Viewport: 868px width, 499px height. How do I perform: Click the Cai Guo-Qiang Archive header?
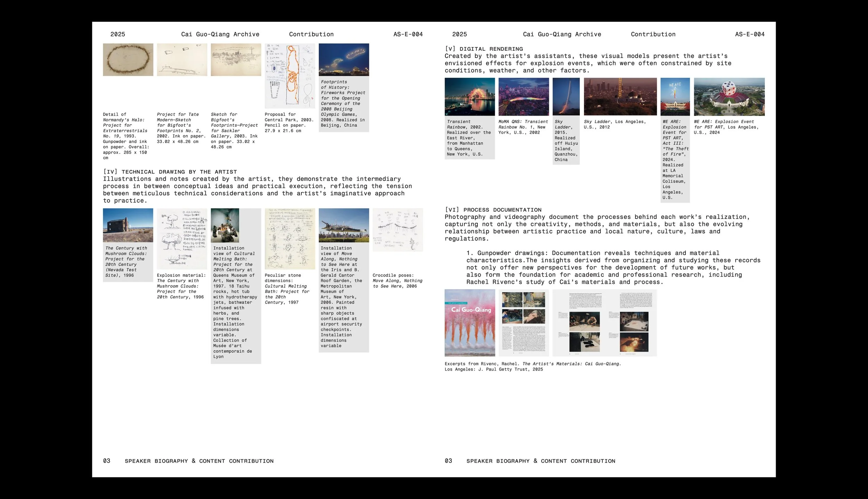pyautogui.click(x=220, y=34)
